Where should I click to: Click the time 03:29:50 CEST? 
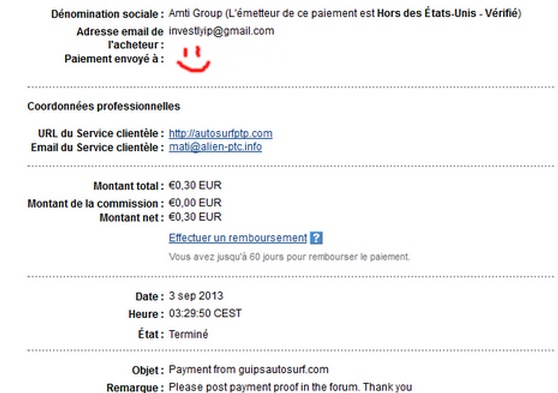[205, 314]
